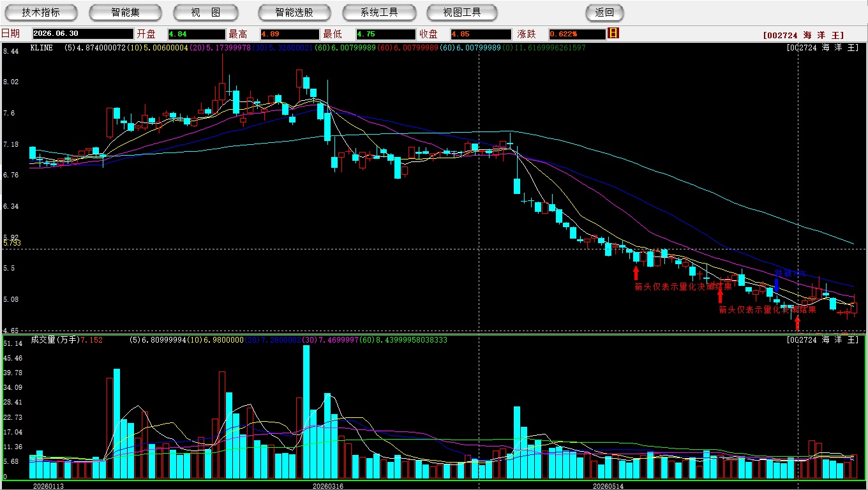The height and width of the screenshot is (490, 868).
Task: Click the price axis label 6.34
Action: [11, 206]
